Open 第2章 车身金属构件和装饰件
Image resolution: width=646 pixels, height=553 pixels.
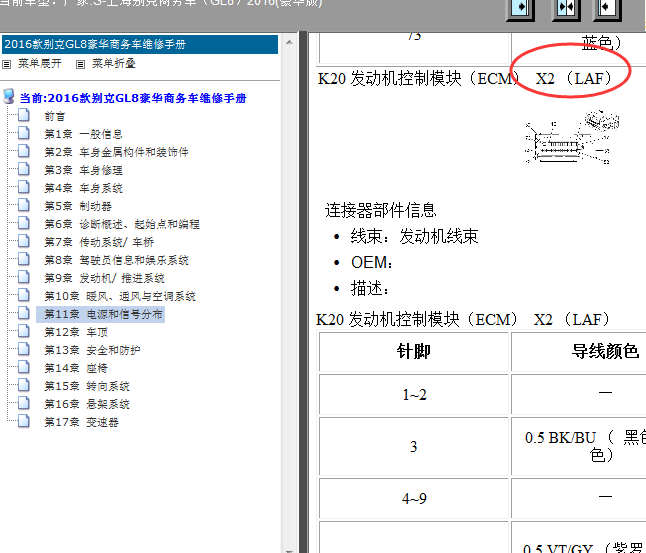pyautogui.click(x=116, y=152)
